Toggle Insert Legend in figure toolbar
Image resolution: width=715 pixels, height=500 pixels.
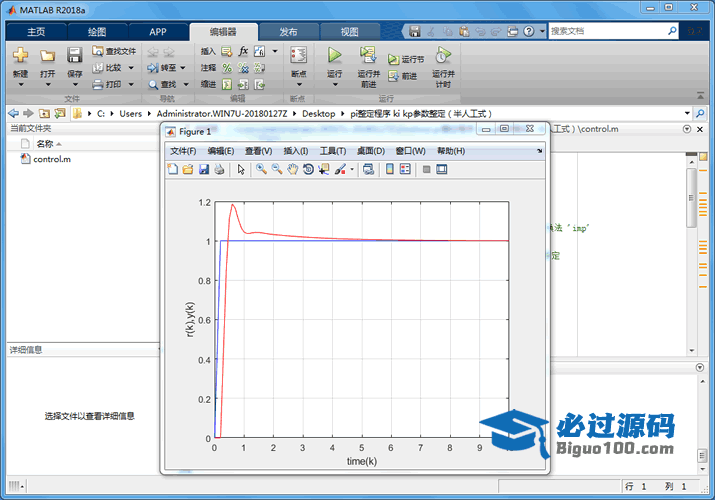(x=405, y=170)
